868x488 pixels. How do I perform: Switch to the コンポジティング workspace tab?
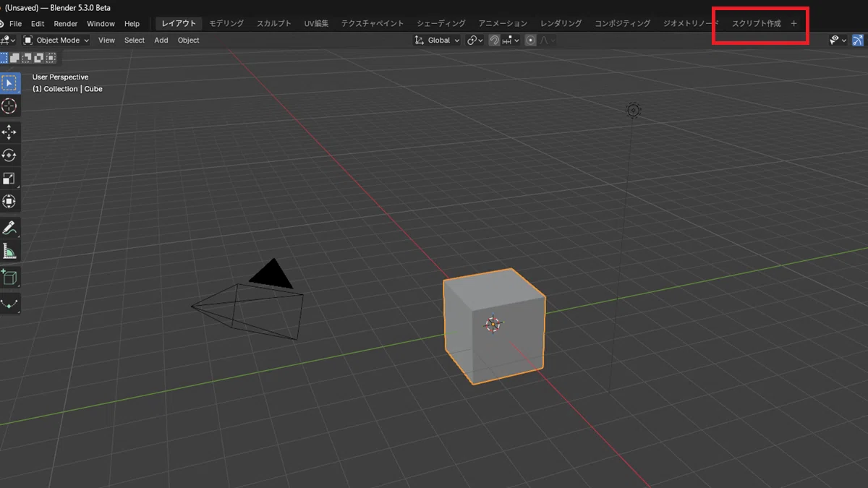[622, 24]
